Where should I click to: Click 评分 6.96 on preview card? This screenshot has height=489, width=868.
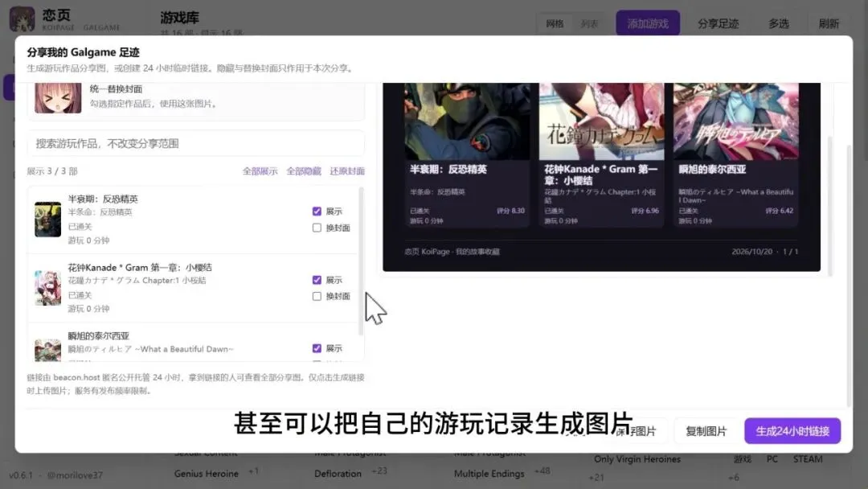tap(645, 211)
